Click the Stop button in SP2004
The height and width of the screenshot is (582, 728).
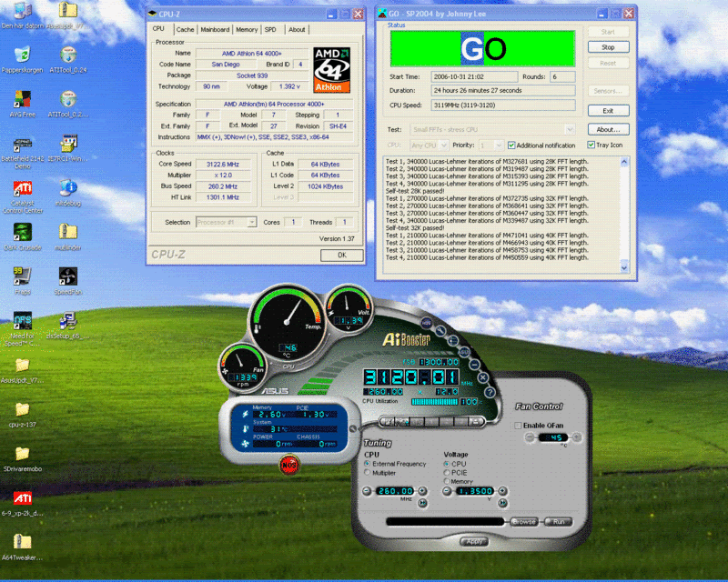(x=608, y=47)
